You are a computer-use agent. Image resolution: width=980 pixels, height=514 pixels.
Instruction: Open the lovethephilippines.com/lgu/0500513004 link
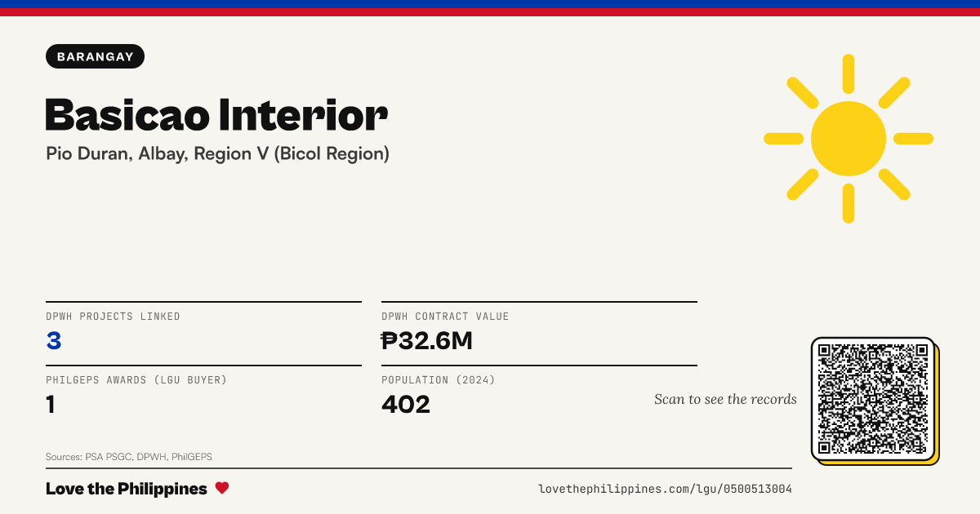pyautogui.click(x=665, y=489)
